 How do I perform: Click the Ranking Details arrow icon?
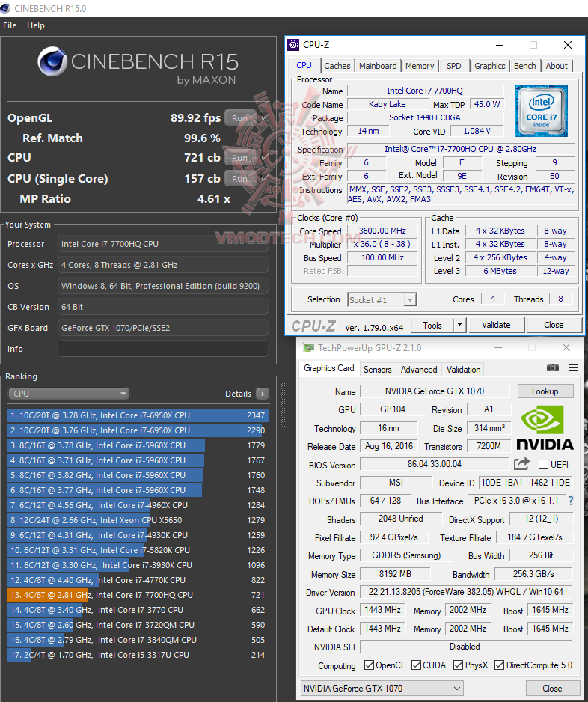pos(263,394)
